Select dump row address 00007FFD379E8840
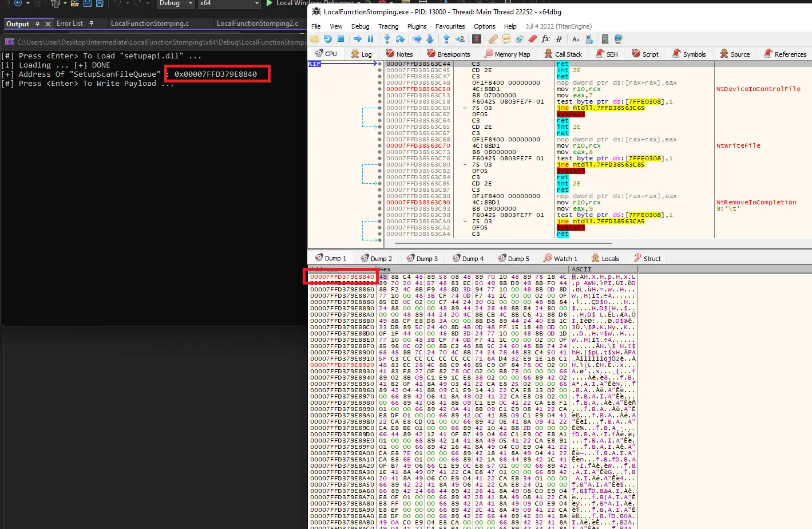Image resolution: width=812 pixels, height=529 pixels. point(342,277)
